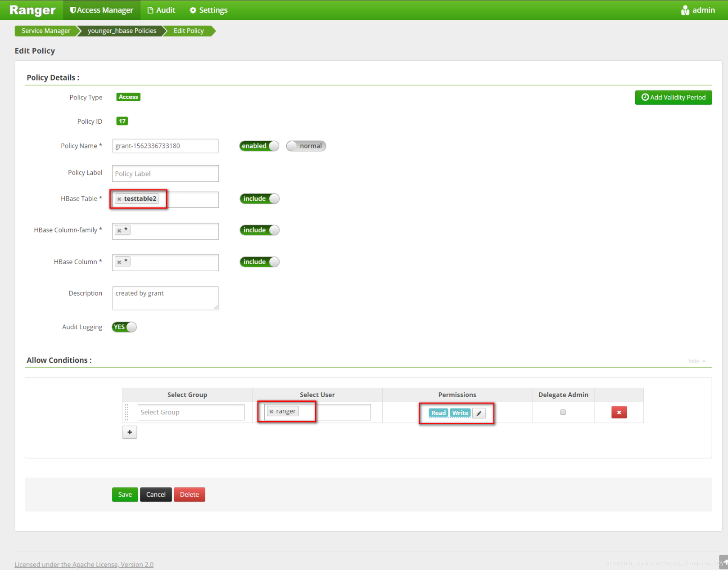Click the Description text area
The width and height of the screenshot is (728, 570).
pyautogui.click(x=165, y=298)
